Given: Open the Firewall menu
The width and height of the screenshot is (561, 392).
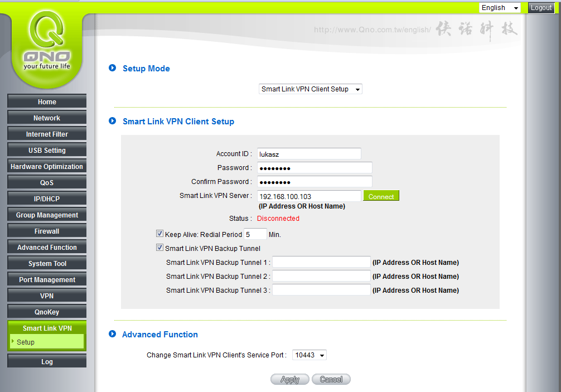Looking at the screenshot, I should tap(47, 231).
